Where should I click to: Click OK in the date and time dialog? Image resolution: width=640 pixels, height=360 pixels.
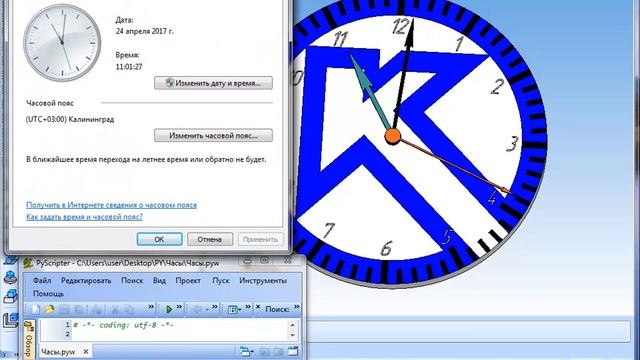[160, 240]
